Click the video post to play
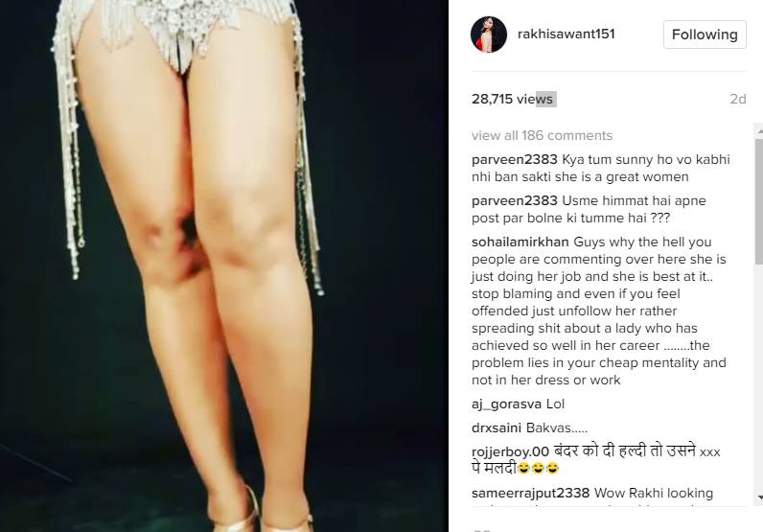 click(224, 266)
